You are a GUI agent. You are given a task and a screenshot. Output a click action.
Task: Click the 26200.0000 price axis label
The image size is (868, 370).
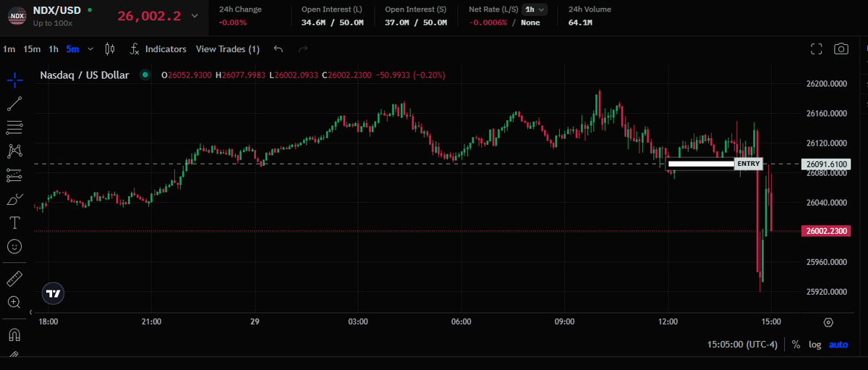(x=825, y=83)
